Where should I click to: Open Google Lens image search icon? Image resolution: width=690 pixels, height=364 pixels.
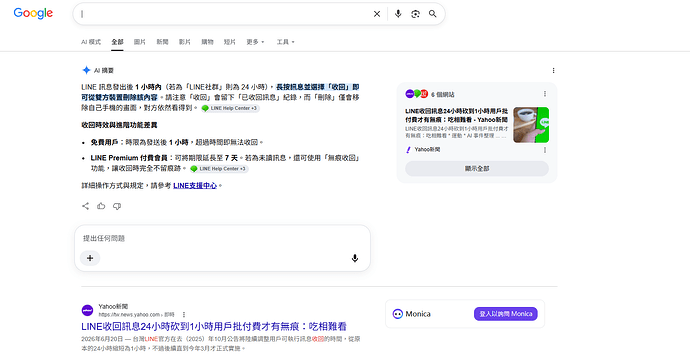[x=415, y=14]
